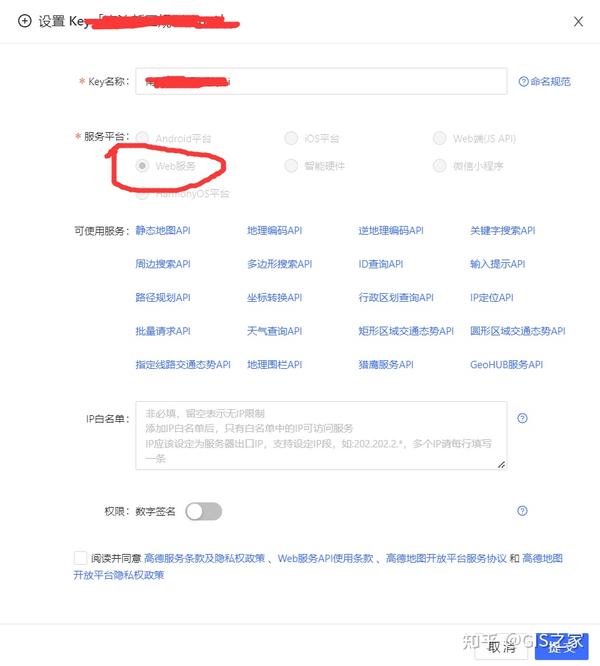Open the 命名规范 help link
This screenshot has width=600, height=666.
click(545, 81)
